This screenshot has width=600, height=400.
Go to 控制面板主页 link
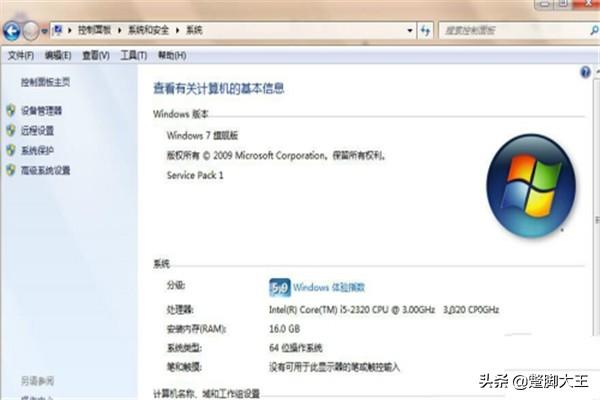pyautogui.click(x=45, y=82)
